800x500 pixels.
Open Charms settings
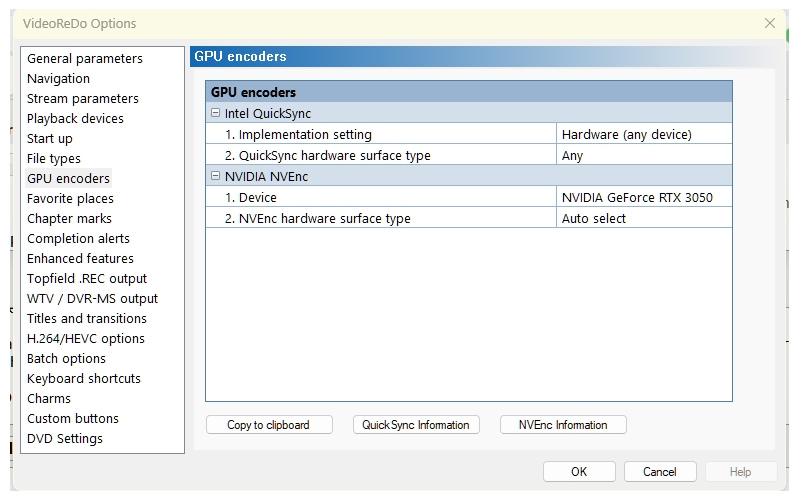coord(49,398)
